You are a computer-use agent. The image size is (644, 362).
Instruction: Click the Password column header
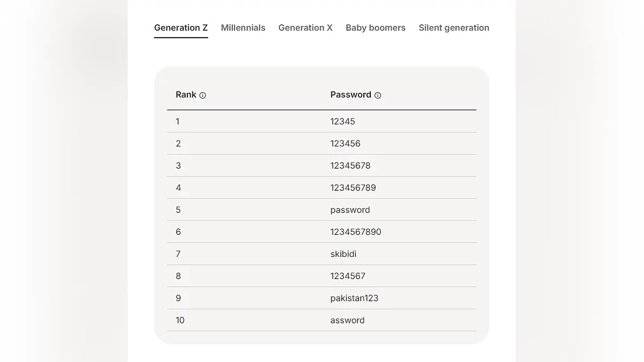click(x=350, y=95)
